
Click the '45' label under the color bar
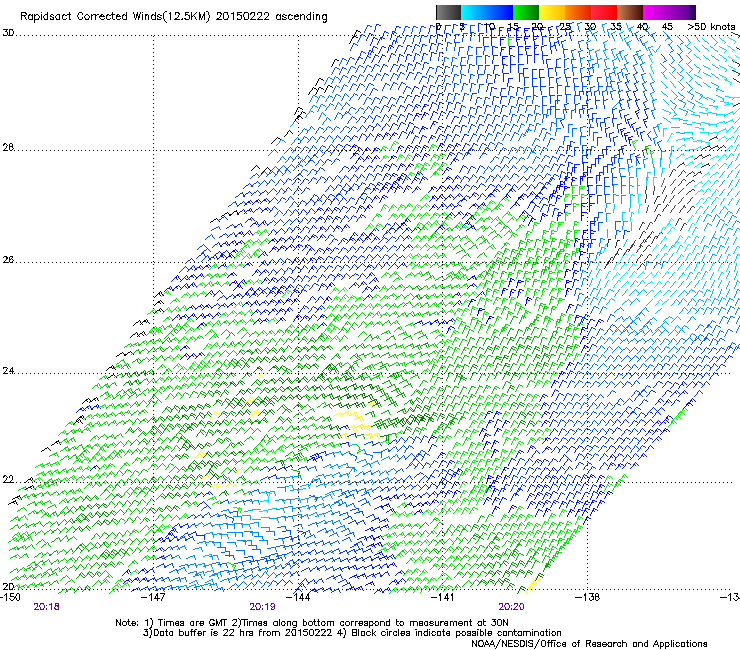coord(667,27)
